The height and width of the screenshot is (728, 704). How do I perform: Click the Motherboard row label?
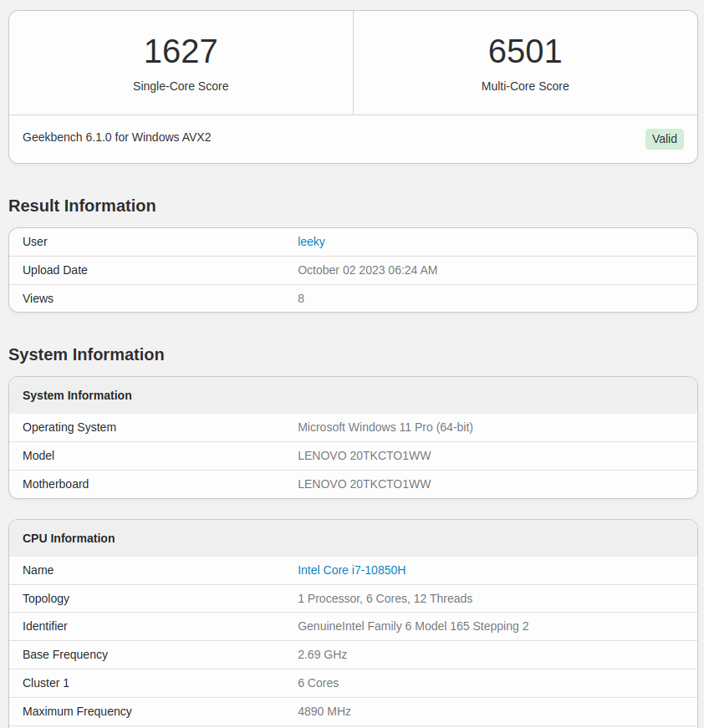tap(56, 484)
